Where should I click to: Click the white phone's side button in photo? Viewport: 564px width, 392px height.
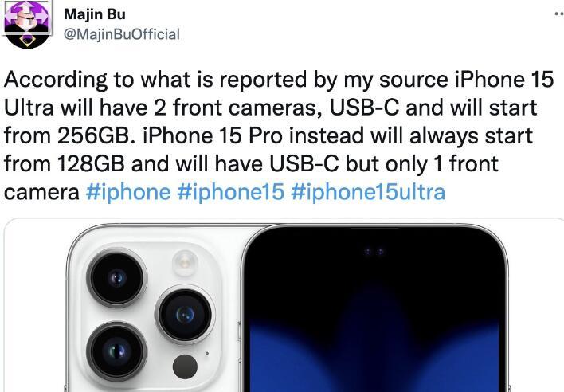238,330
